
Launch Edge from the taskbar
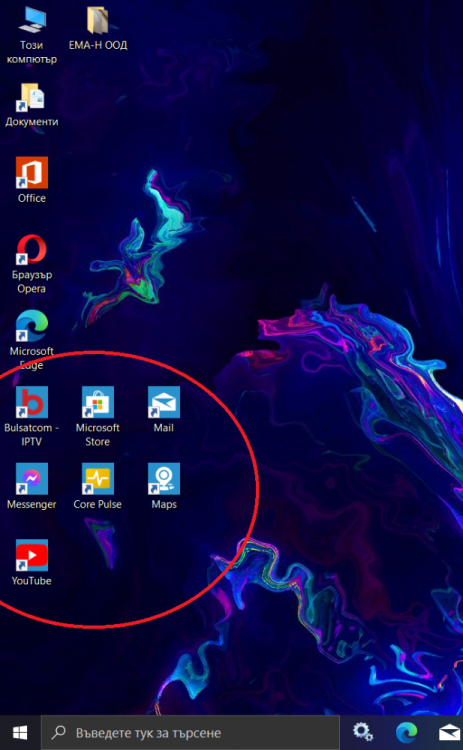(406, 732)
